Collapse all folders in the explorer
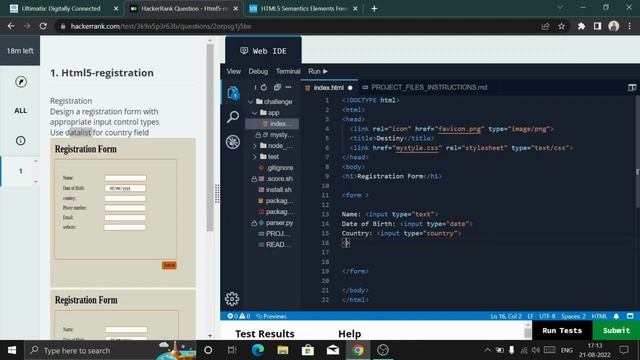The width and height of the screenshot is (640, 360). tap(277, 87)
